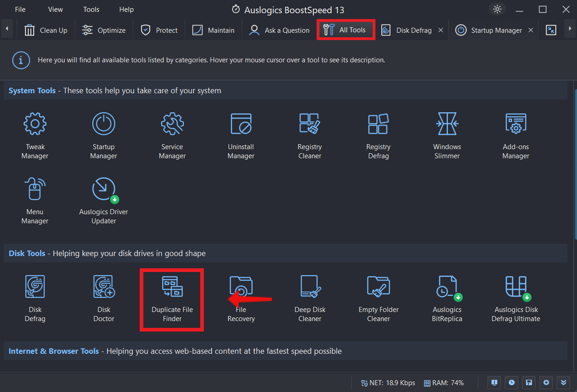Open the scheduler clock icon in status bar

[x=511, y=382]
